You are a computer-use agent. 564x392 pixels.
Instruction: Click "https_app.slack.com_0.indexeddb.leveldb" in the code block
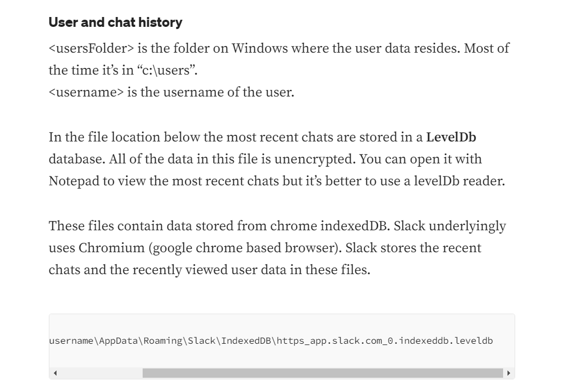[x=385, y=341]
